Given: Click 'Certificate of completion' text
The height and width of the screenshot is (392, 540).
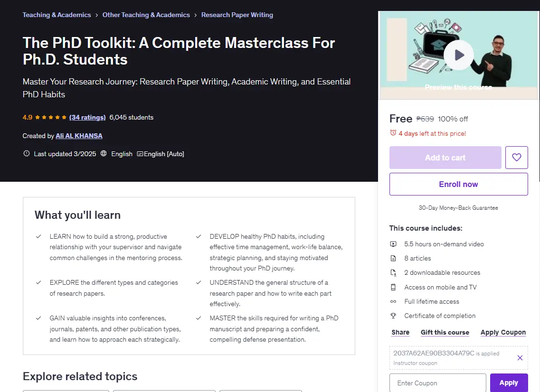Looking at the screenshot, I should click(x=440, y=316).
